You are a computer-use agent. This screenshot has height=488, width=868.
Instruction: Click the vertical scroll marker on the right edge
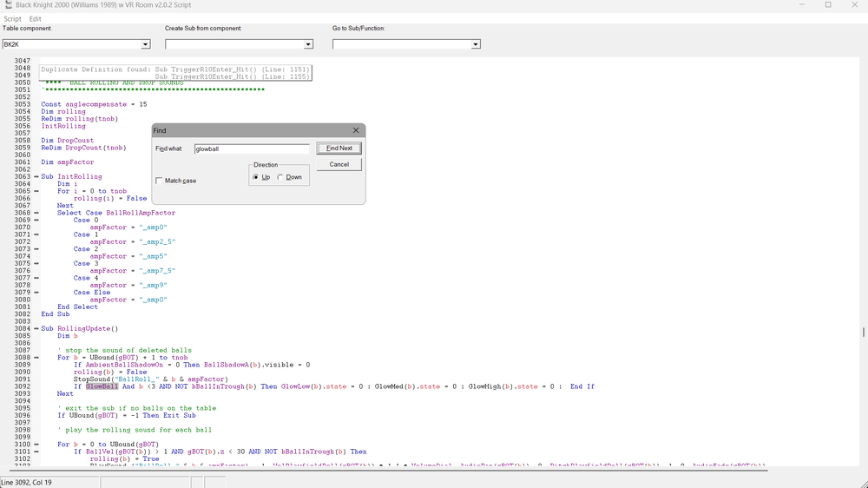click(864, 332)
